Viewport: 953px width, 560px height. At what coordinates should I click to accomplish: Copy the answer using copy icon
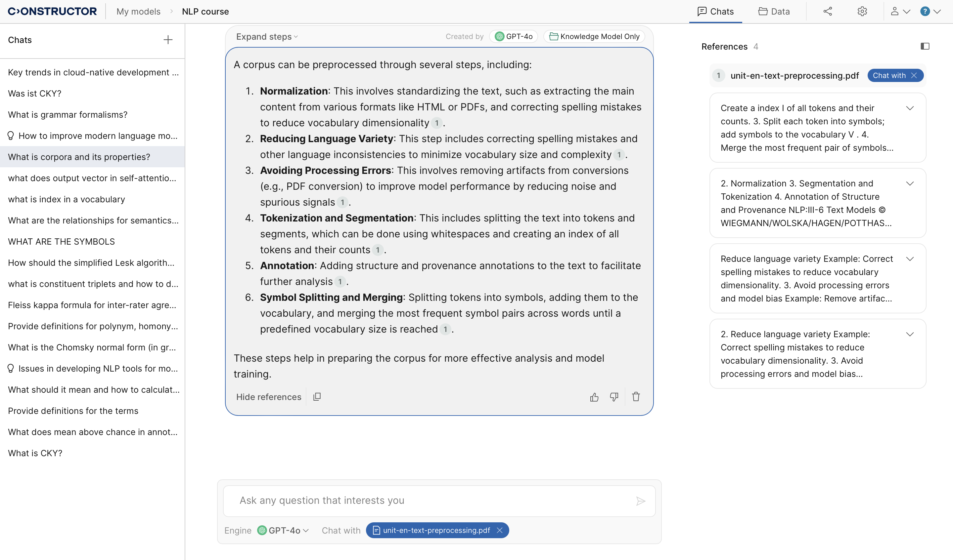tap(317, 397)
